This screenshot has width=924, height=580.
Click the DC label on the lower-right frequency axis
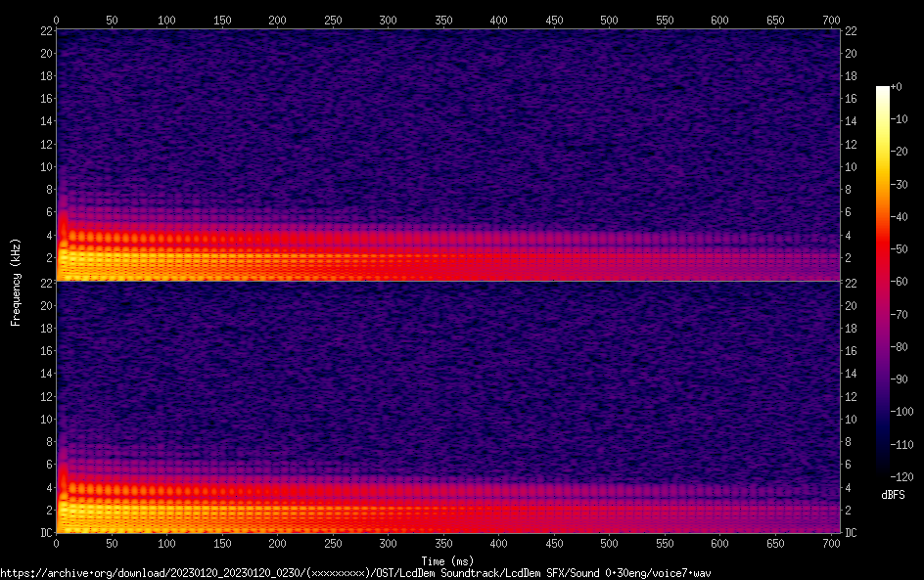(x=852, y=533)
